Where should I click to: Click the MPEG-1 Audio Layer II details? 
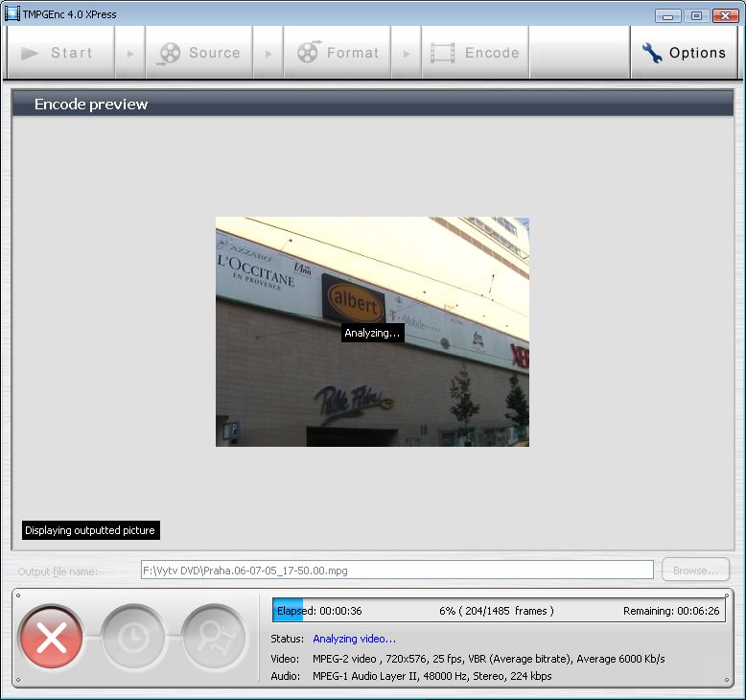coord(431,676)
